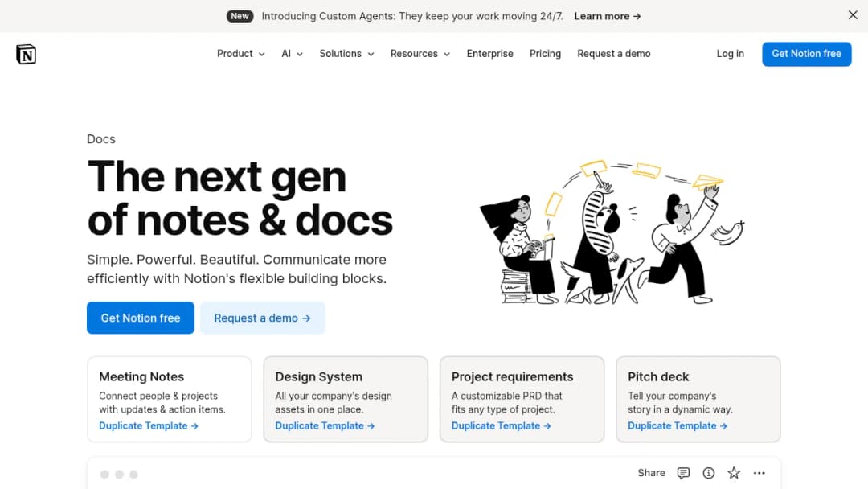Select the Pitch deck card
Image resolution: width=868 pixels, height=489 pixels.
point(698,399)
